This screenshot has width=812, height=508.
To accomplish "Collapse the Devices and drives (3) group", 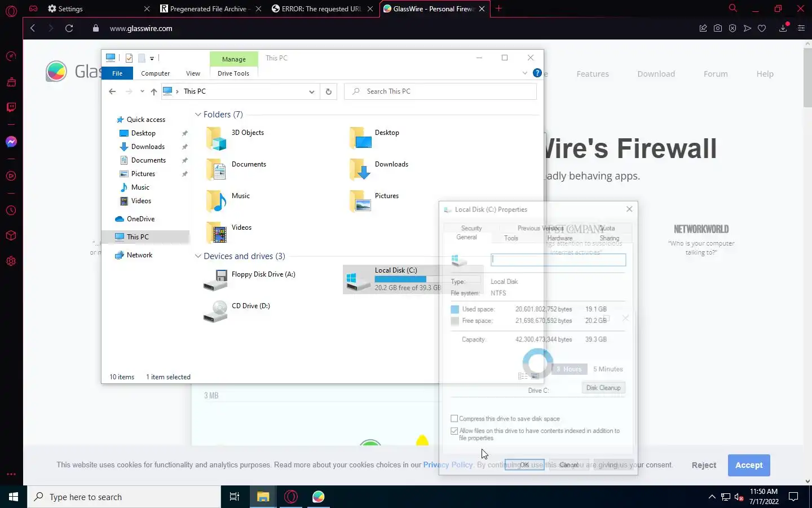I will pyautogui.click(x=198, y=256).
